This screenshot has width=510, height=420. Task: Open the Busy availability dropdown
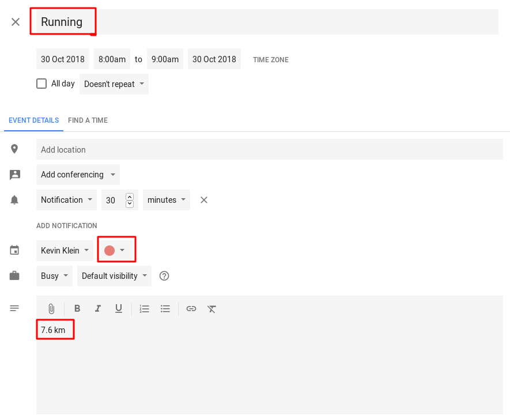pos(54,275)
